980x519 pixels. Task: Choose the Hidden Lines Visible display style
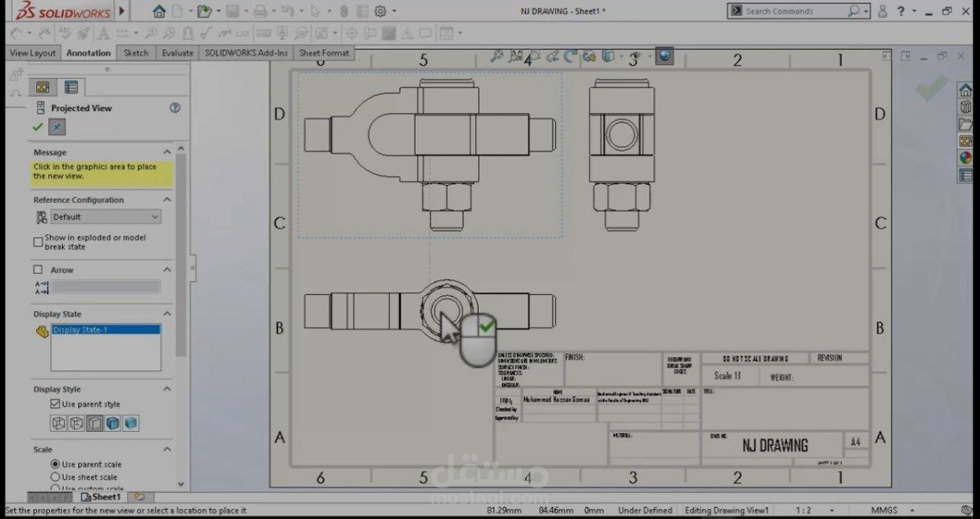click(x=75, y=423)
